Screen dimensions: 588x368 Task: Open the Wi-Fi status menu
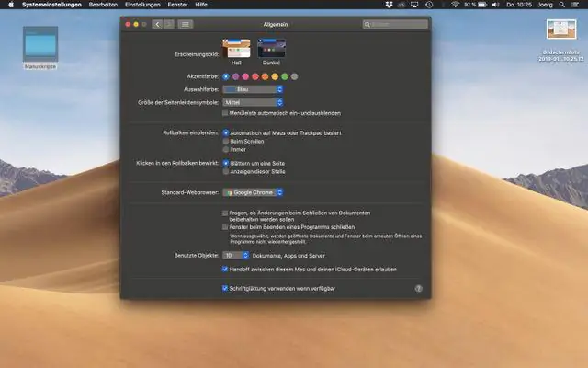(456, 5)
